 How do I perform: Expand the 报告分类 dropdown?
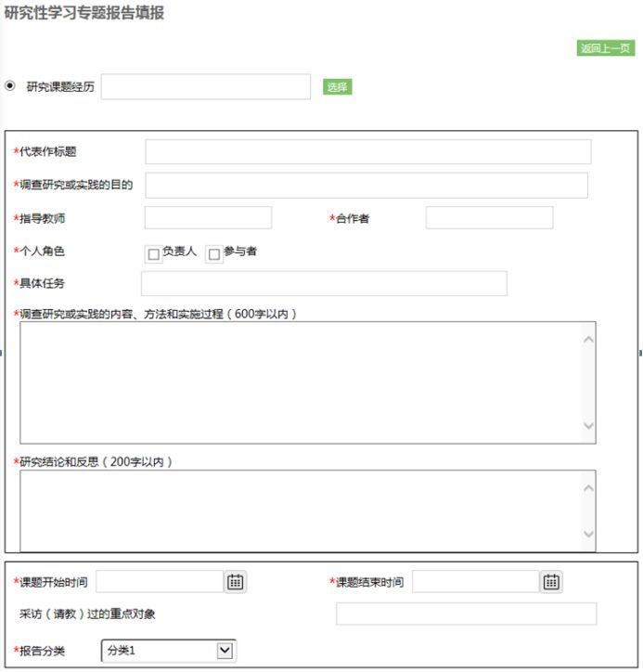(x=225, y=651)
